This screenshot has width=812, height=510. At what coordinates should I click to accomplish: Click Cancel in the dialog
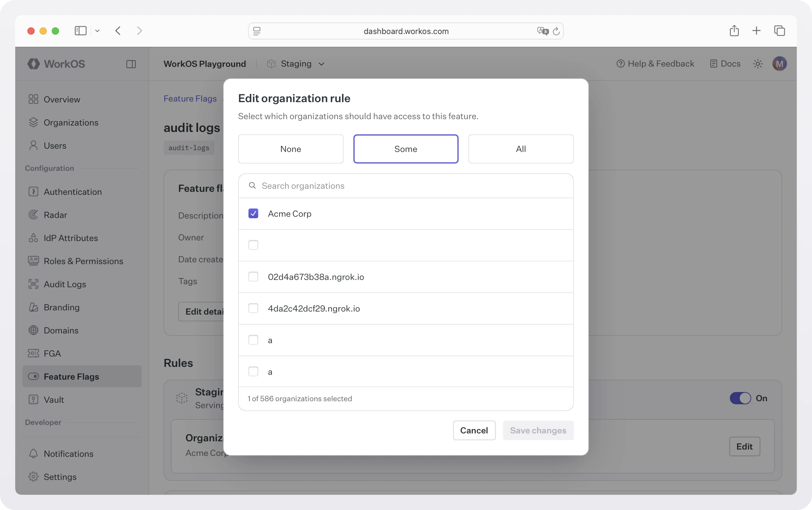[474, 431]
